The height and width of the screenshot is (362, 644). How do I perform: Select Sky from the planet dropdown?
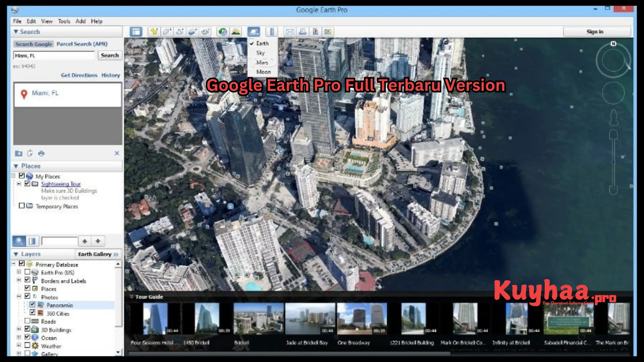[261, 53]
